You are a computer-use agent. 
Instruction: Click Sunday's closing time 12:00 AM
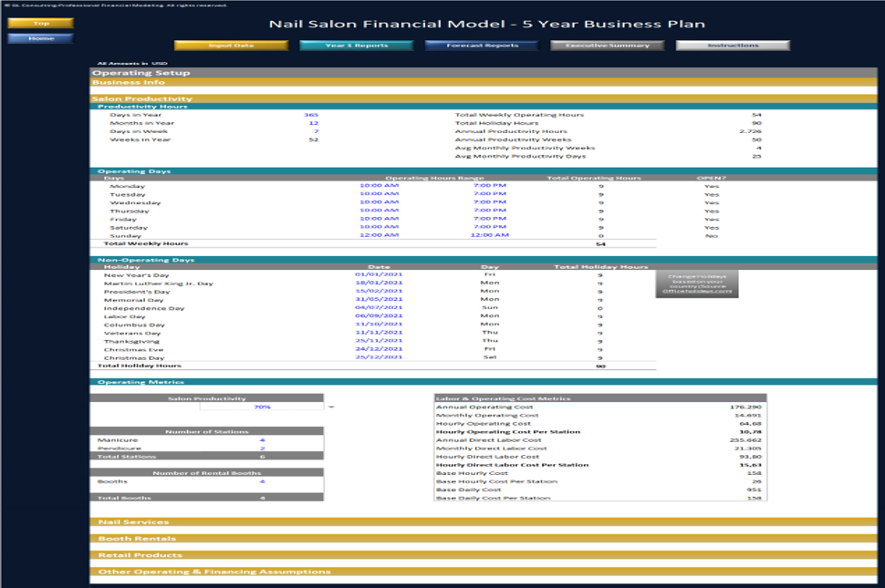click(490, 235)
